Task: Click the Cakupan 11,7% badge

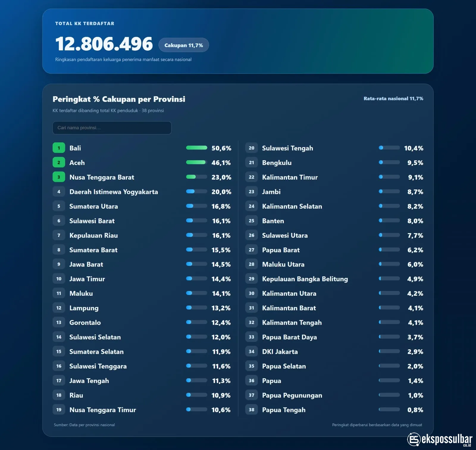Action: (x=184, y=45)
